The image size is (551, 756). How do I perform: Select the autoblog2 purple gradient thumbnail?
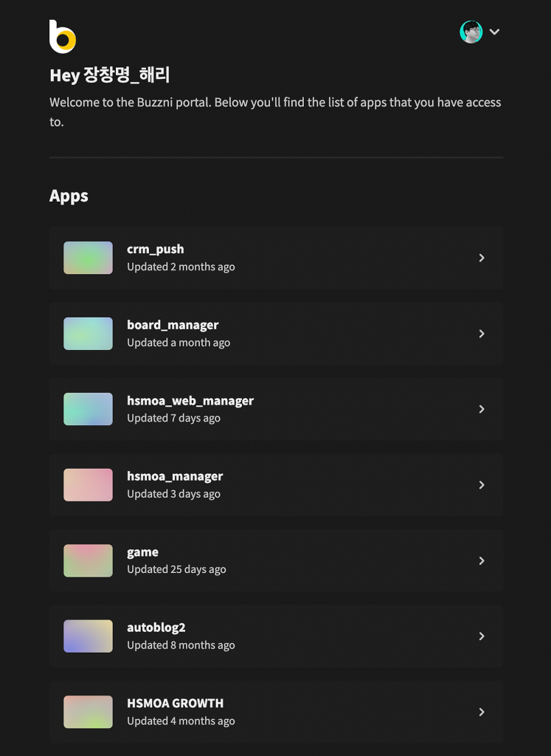click(88, 636)
